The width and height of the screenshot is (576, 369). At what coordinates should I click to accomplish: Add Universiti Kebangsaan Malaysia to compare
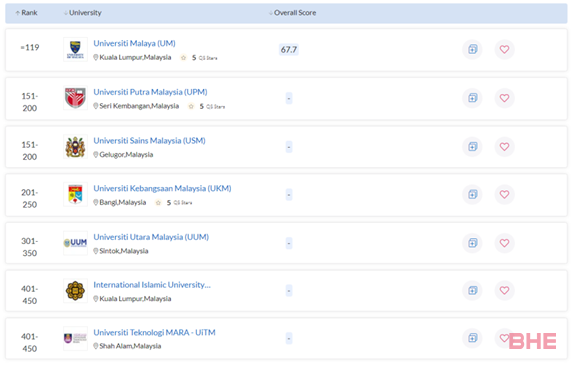(x=472, y=194)
